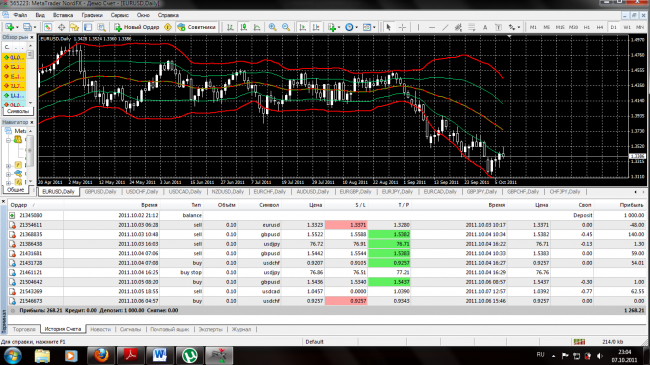The image size is (650, 365).
Task: Open Microsoft Word from the taskbar
Action: 160,355
